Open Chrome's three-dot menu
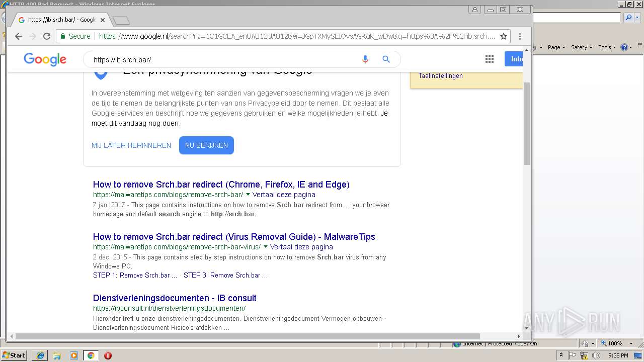Viewport: 644px width, 362px height. 520,36
